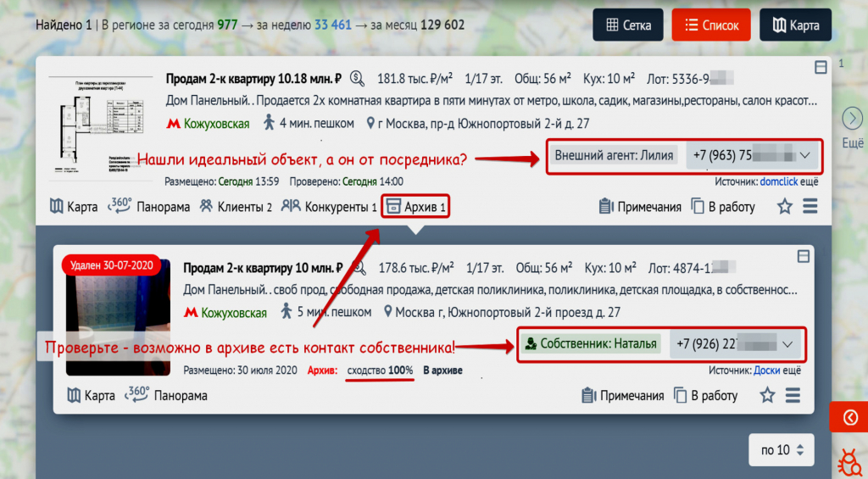Open 360° Панорама for first listing
The image size is (868, 479).
[149, 207]
